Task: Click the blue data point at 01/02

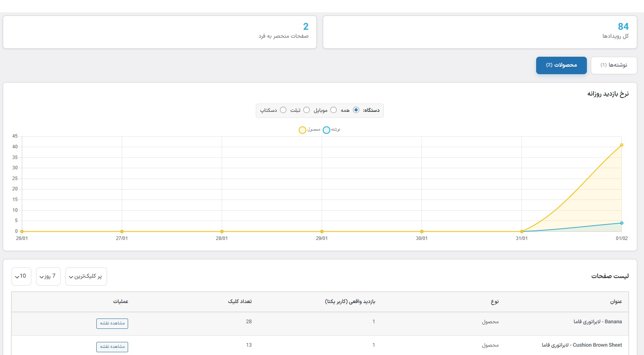Action: [x=621, y=223]
